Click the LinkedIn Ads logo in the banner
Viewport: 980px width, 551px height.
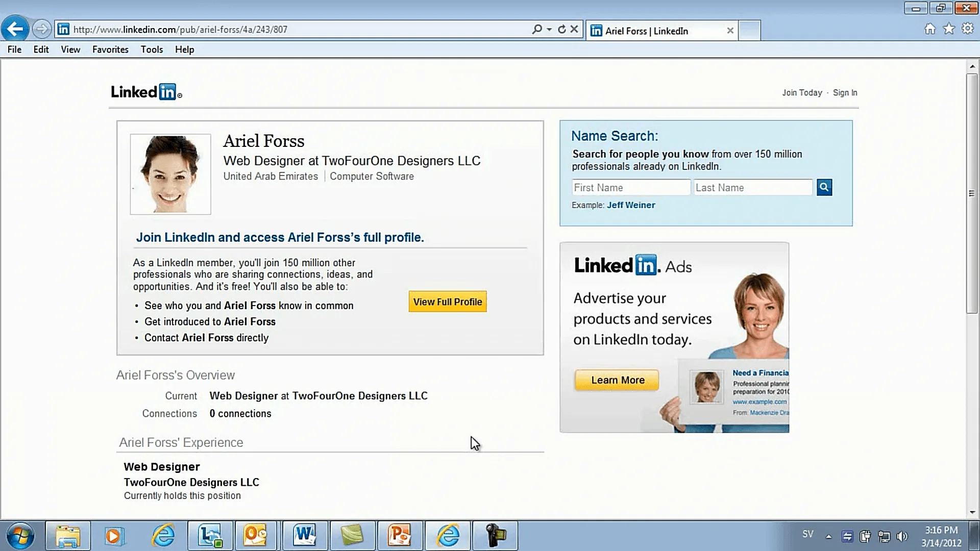tap(633, 265)
